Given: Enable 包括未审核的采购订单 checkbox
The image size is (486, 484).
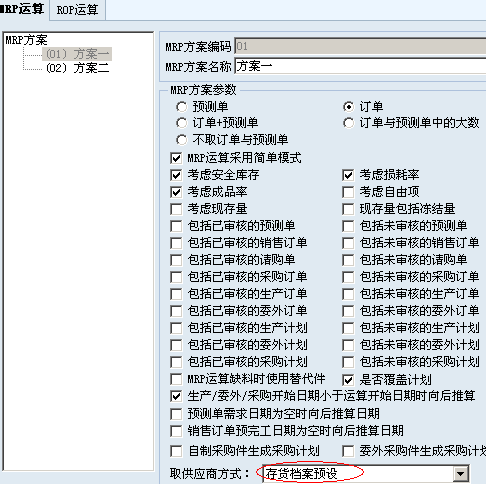Looking at the screenshot, I should (348, 277).
